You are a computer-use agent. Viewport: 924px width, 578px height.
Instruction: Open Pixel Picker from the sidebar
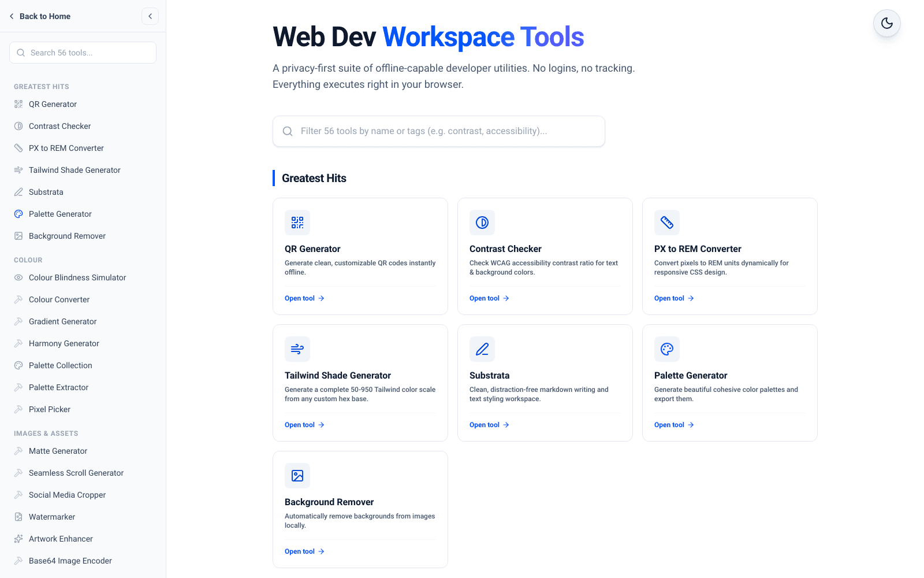tap(83, 409)
